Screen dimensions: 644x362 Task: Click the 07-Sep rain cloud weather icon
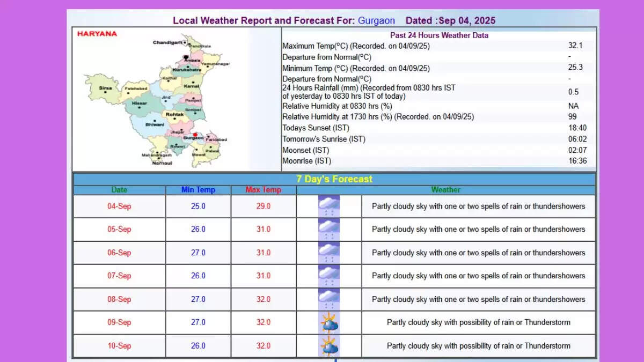[x=329, y=276]
